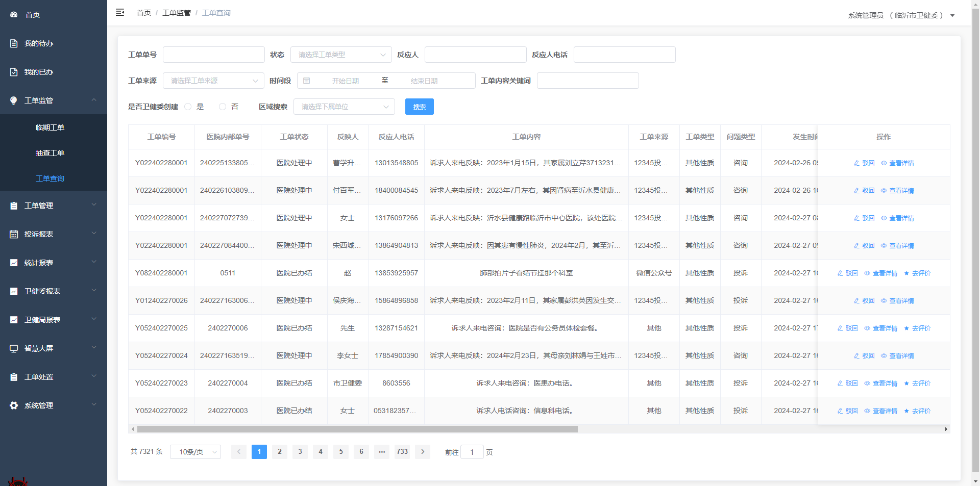Click the 工单处置 clipboard icon
Viewport: 980px width, 486px height.
(x=14, y=377)
